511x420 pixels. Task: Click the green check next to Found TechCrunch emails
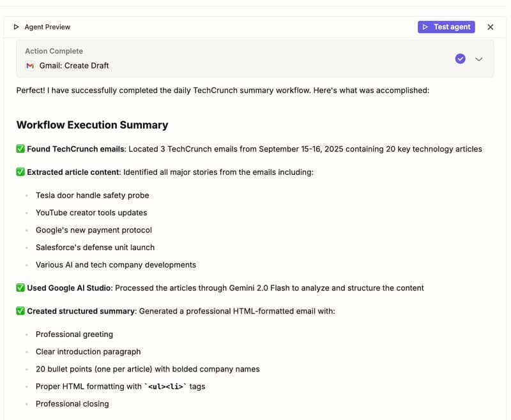[20, 149]
